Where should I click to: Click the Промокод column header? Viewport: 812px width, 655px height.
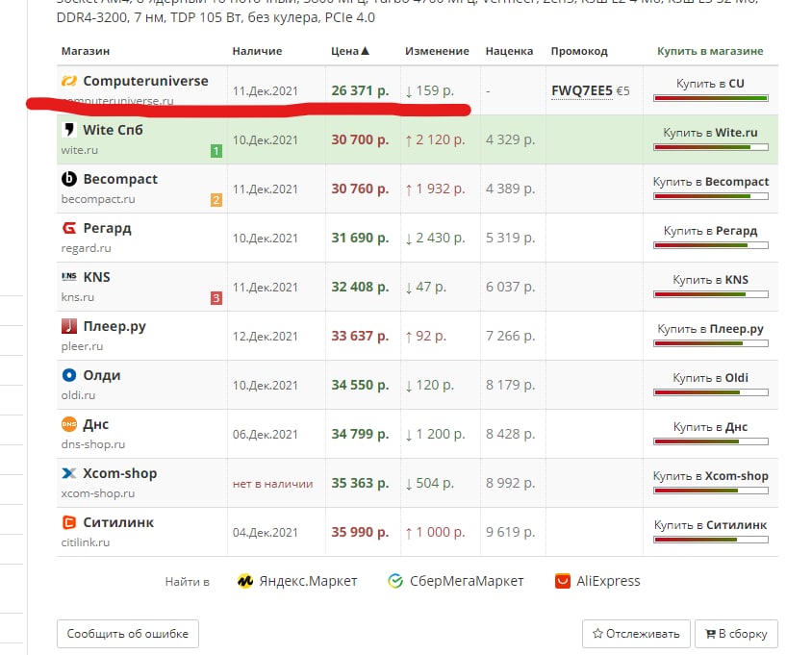click(579, 51)
